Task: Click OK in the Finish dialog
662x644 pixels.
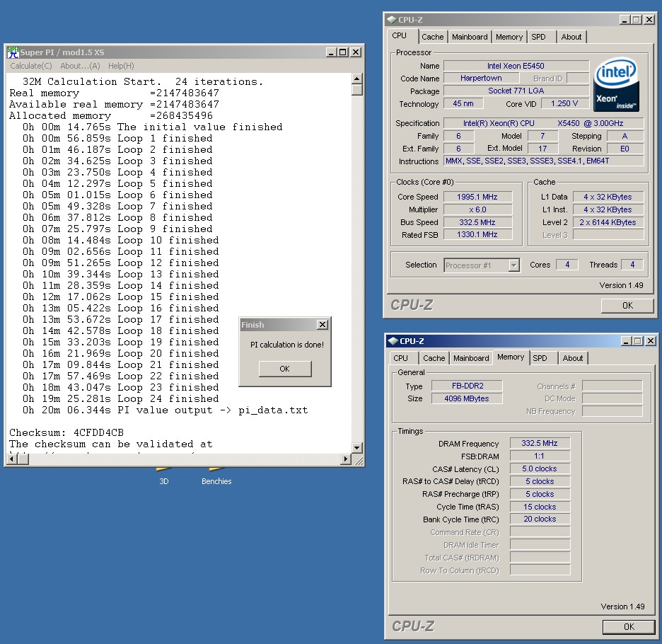Action: pos(285,369)
